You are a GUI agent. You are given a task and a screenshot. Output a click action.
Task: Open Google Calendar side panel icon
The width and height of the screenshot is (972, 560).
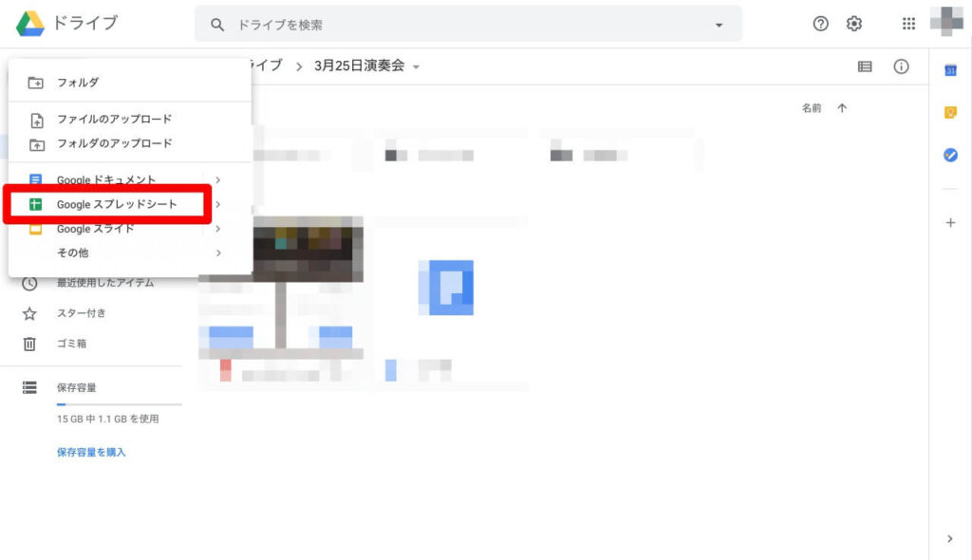[950, 70]
